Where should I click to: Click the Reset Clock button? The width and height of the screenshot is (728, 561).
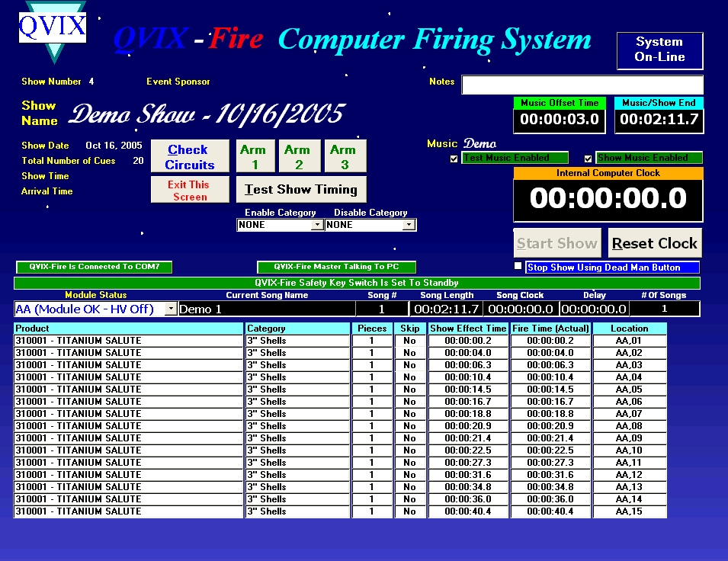pos(655,243)
